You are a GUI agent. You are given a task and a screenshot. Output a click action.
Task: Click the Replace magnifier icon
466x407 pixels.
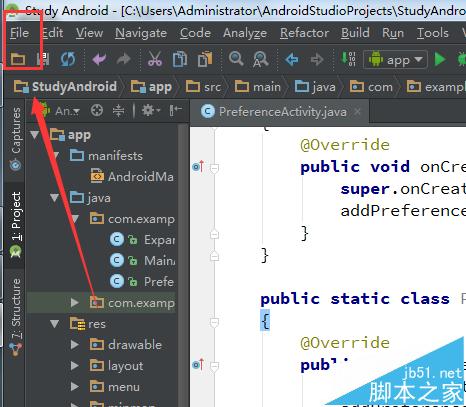tap(261, 59)
